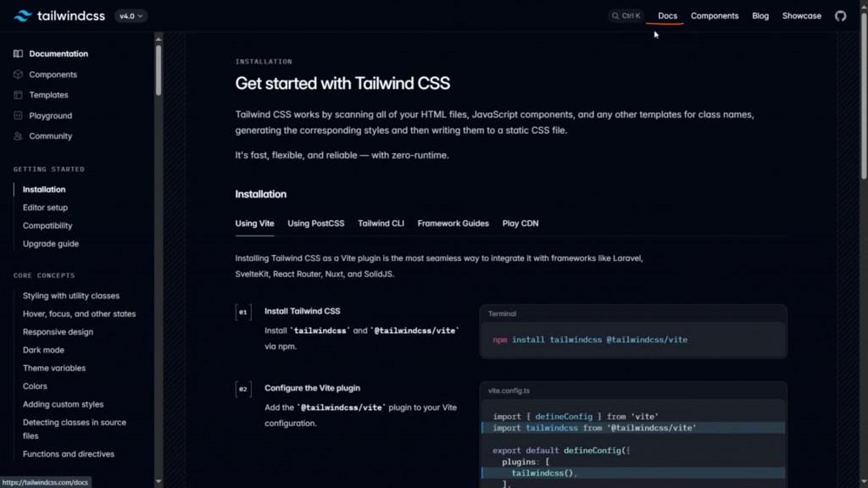The height and width of the screenshot is (488, 868).
Task: Switch to the Using PostCSS tab
Action: pos(315,224)
